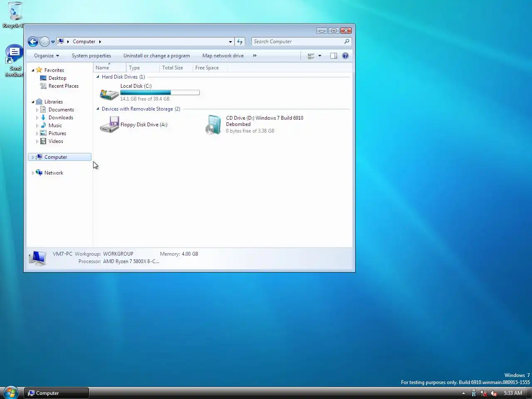Click the Action Center tray icon
Viewport: 532px width, 399px height.
[x=473, y=393]
